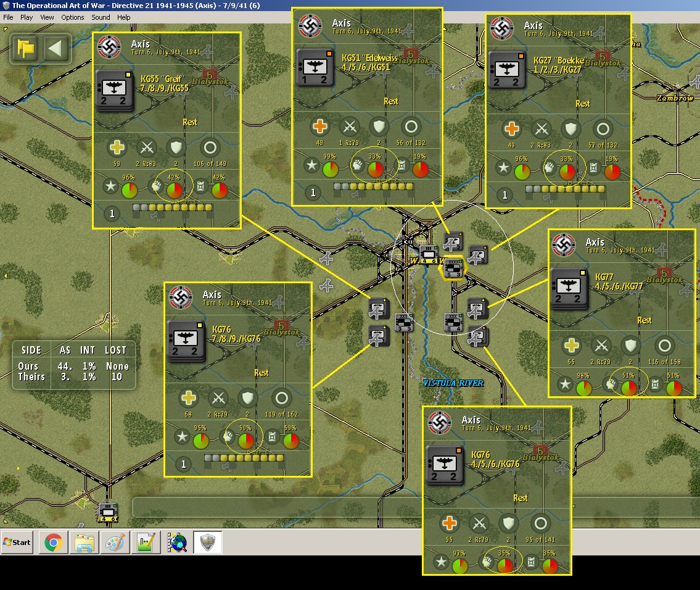Click the "106 of 149" value in KG55 panel

[x=210, y=164]
